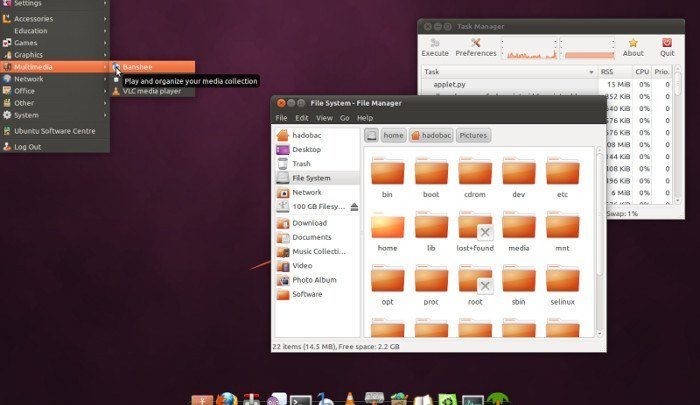Select the lib folder

pos(431,231)
